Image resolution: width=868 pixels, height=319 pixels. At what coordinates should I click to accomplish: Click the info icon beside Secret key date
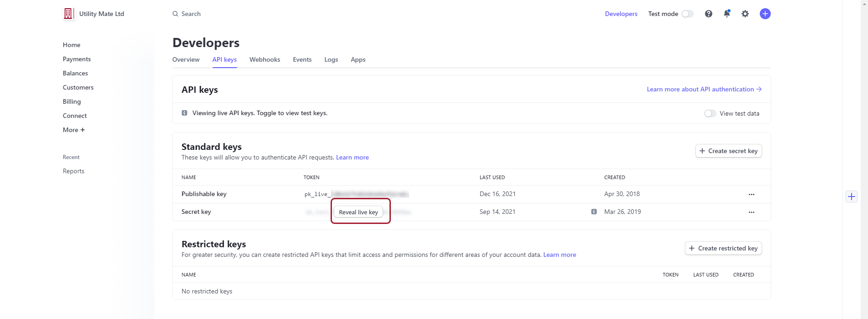(594, 212)
